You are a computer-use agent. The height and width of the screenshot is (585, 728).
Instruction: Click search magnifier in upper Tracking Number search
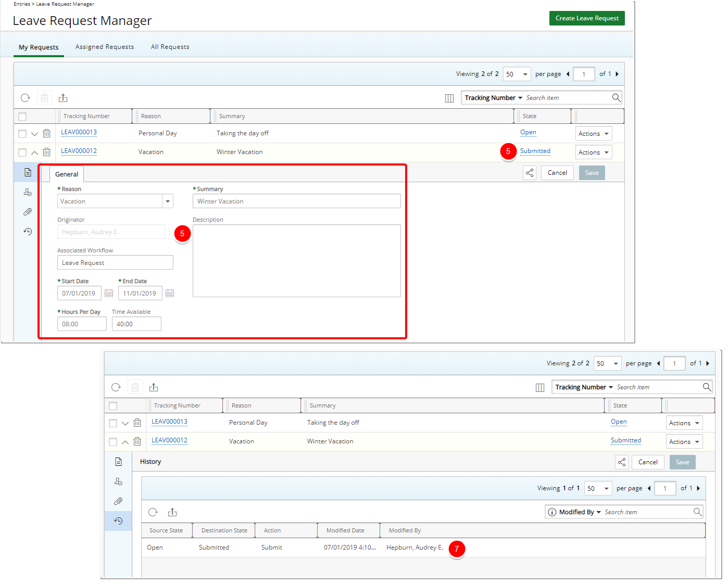[x=616, y=97]
